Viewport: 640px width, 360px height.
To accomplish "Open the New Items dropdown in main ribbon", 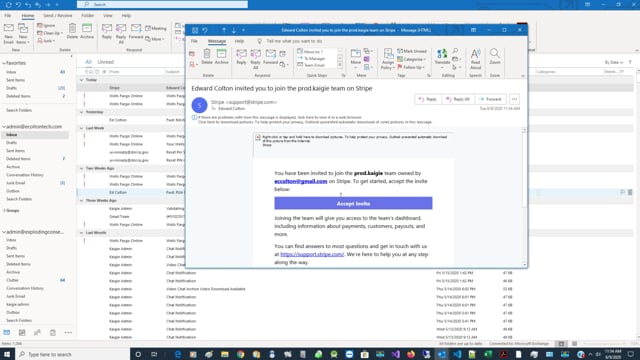I will click(x=22, y=33).
